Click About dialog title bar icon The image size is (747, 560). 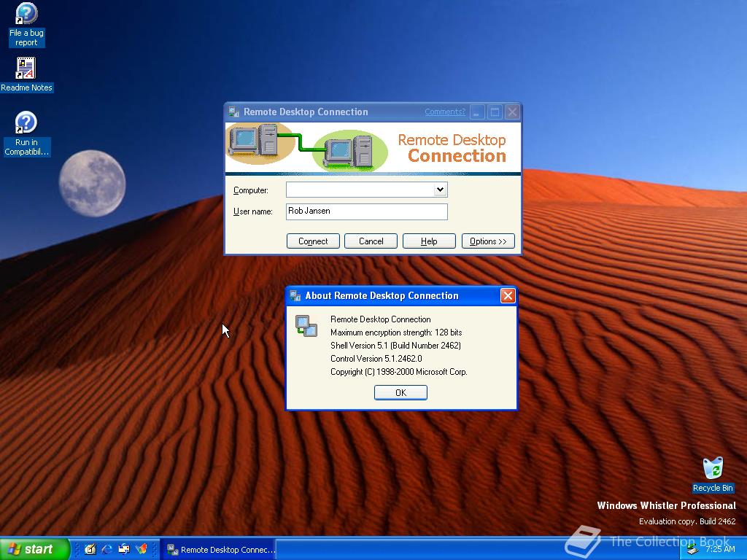pyautogui.click(x=295, y=296)
